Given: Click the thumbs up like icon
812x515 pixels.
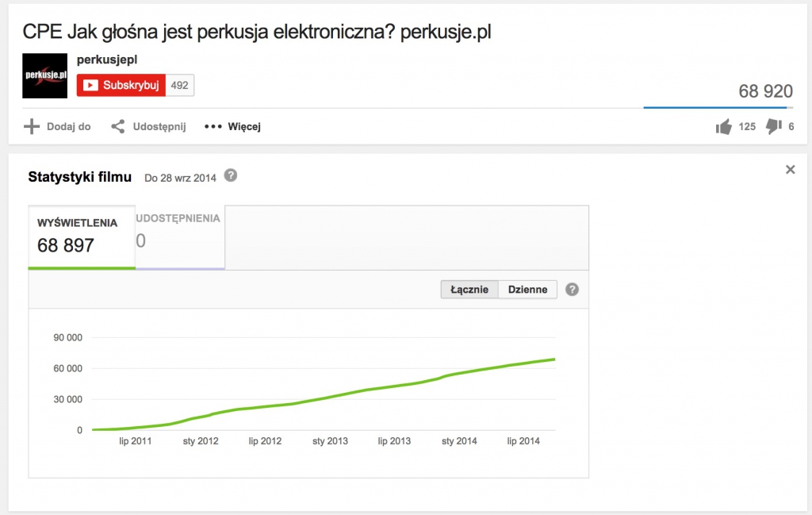Looking at the screenshot, I should pyautogui.click(x=723, y=127).
